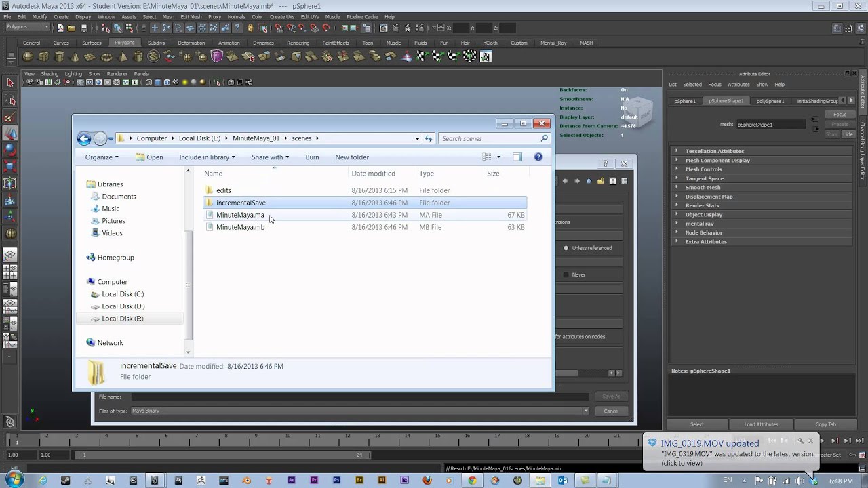Viewport: 868px width, 488px height.
Task: Open the Organize dropdown in Explorer
Action: (102, 157)
